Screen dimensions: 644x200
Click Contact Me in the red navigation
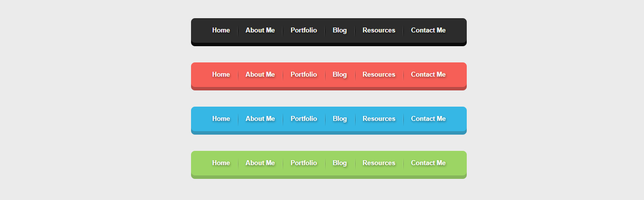click(x=428, y=75)
